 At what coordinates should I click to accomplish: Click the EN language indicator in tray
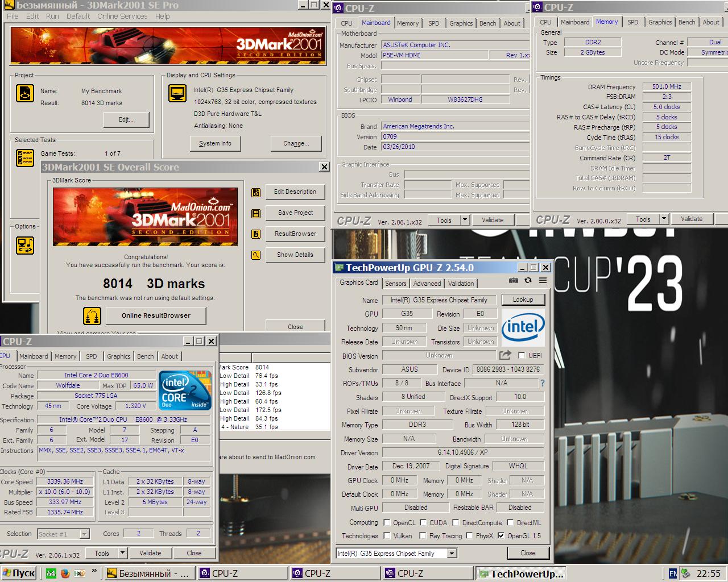pos(673,573)
